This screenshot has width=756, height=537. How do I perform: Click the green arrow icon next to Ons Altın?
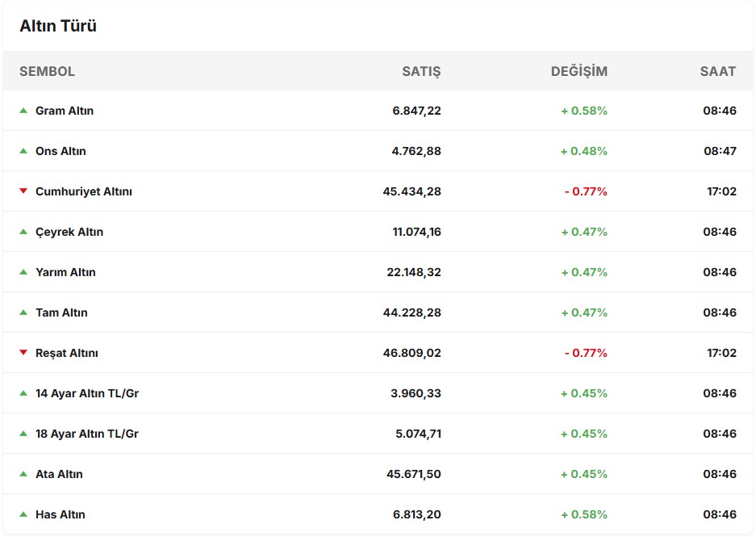pos(23,151)
